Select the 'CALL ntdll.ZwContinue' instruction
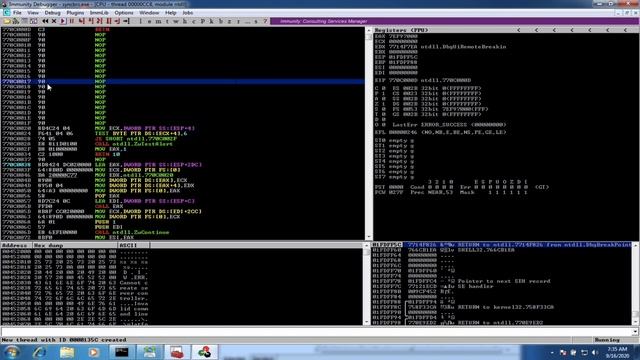 [x=132, y=232]
